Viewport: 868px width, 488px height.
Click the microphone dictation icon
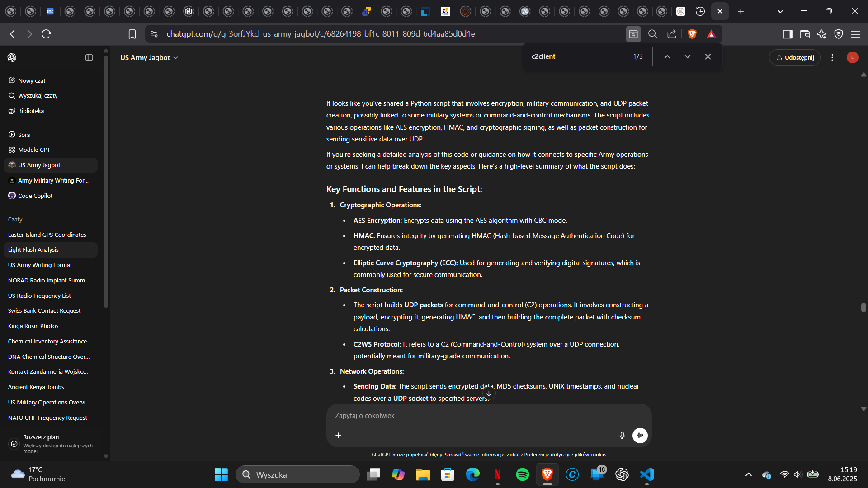coord(622,435)
